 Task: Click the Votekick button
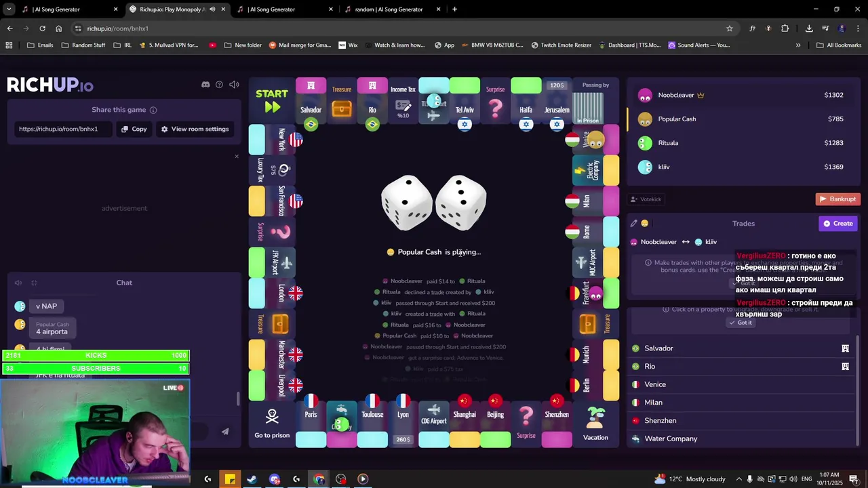point(646,199)
